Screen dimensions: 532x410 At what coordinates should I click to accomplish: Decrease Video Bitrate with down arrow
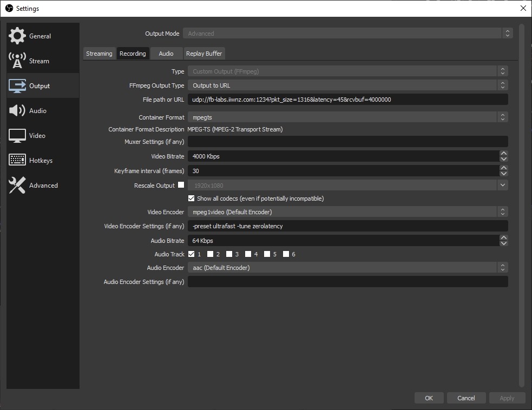504,159
